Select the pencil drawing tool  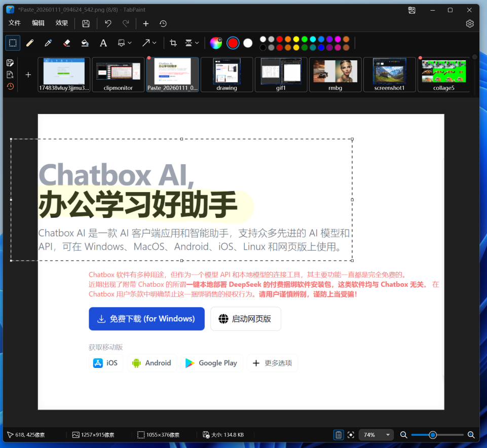(30, 43)
